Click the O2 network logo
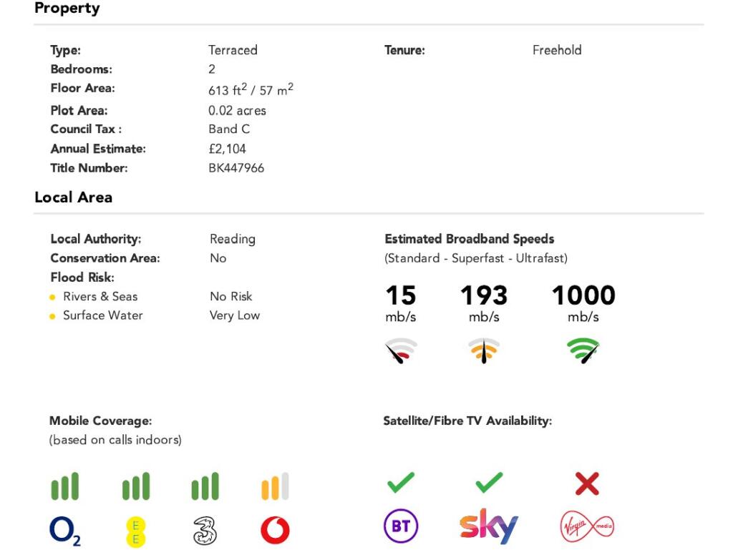The width and height of the screenshot is (733, 560). coord(65,531)
